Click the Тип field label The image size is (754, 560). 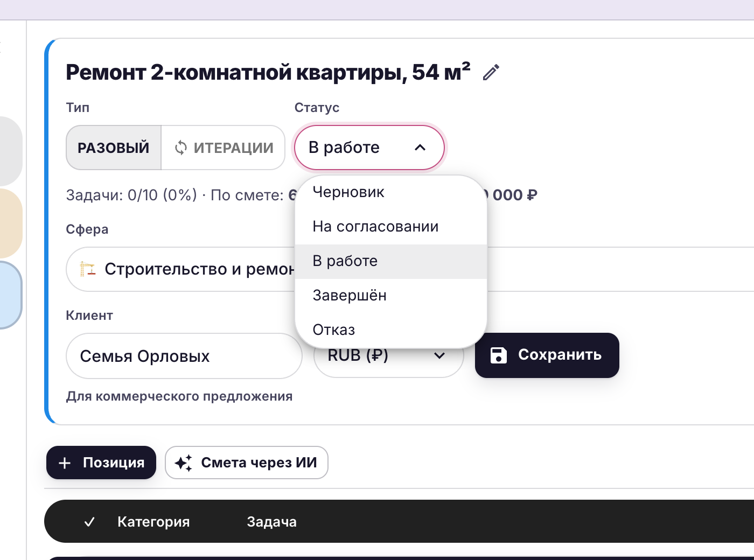tap(78, 108)
